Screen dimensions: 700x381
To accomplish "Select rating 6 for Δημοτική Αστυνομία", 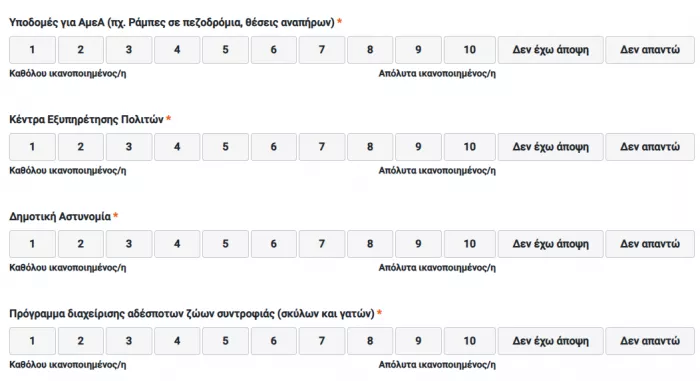I will click(x=273, y=244).
